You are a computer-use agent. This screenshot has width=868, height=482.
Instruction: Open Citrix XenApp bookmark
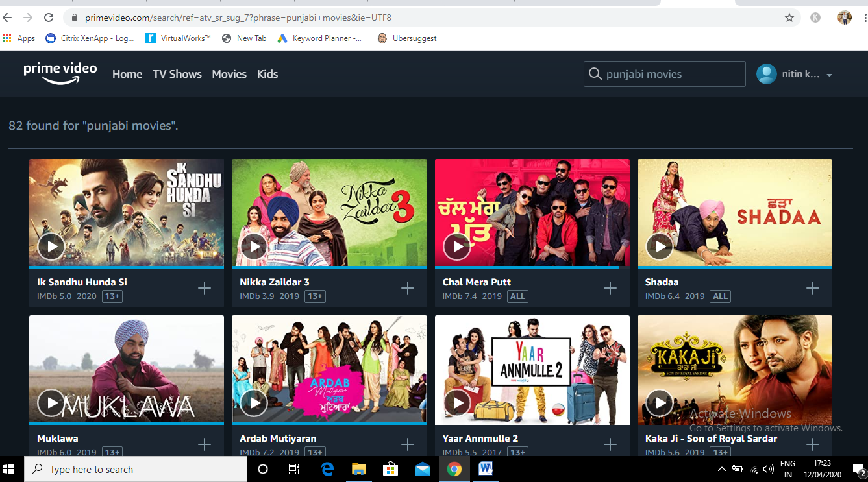point(90,38)
